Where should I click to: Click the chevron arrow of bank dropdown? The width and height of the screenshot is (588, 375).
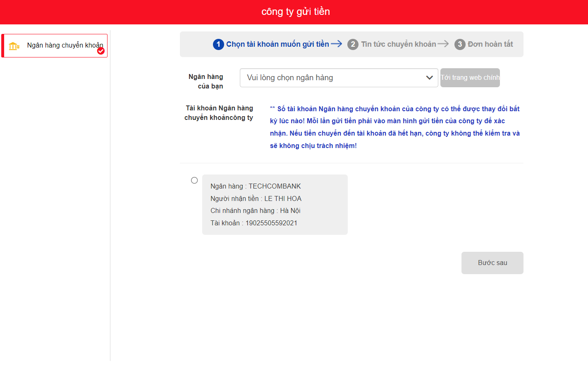coord(429,78)
